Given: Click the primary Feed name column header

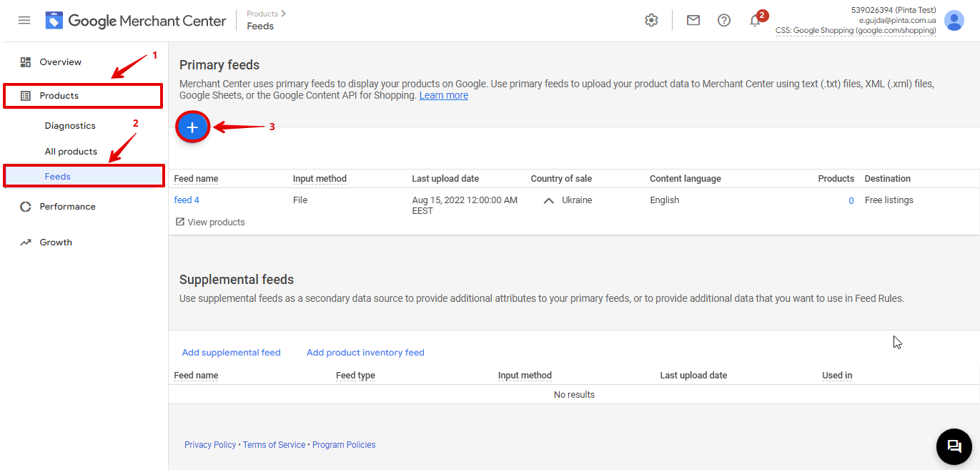Looking at the screenshot, I should pyautogui.click(x=197, y=179).
